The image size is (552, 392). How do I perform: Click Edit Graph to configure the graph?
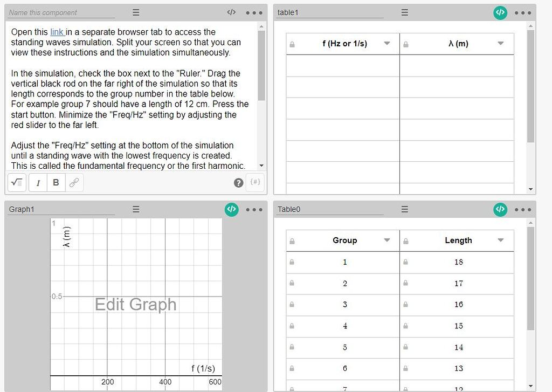pyautogui.click(x=135, y=305)
